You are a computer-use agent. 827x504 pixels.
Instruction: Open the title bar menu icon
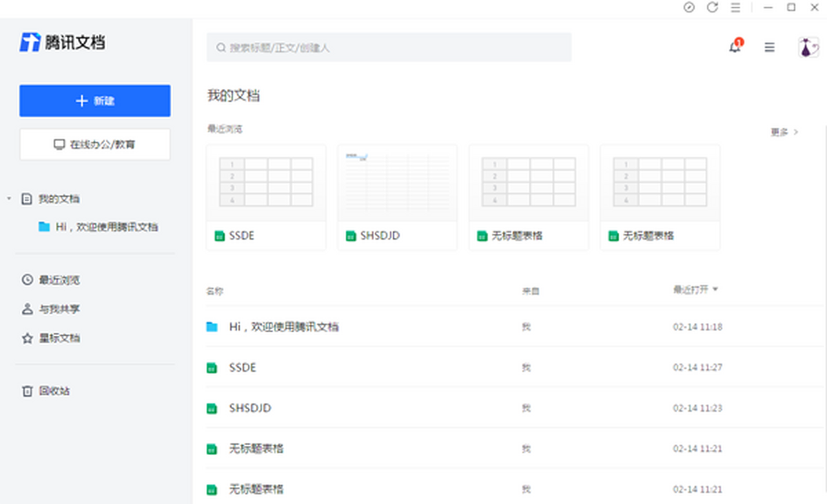(x=735, y=8)
